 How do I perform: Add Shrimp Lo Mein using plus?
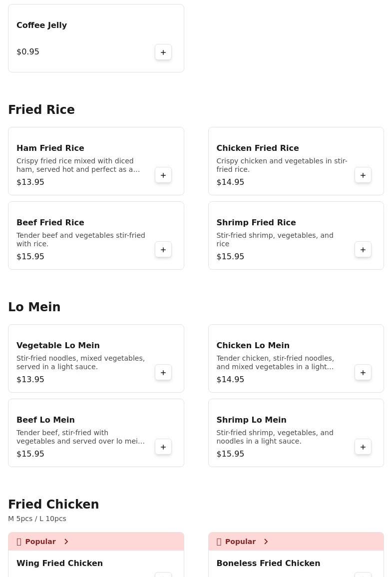click(363, 447)
